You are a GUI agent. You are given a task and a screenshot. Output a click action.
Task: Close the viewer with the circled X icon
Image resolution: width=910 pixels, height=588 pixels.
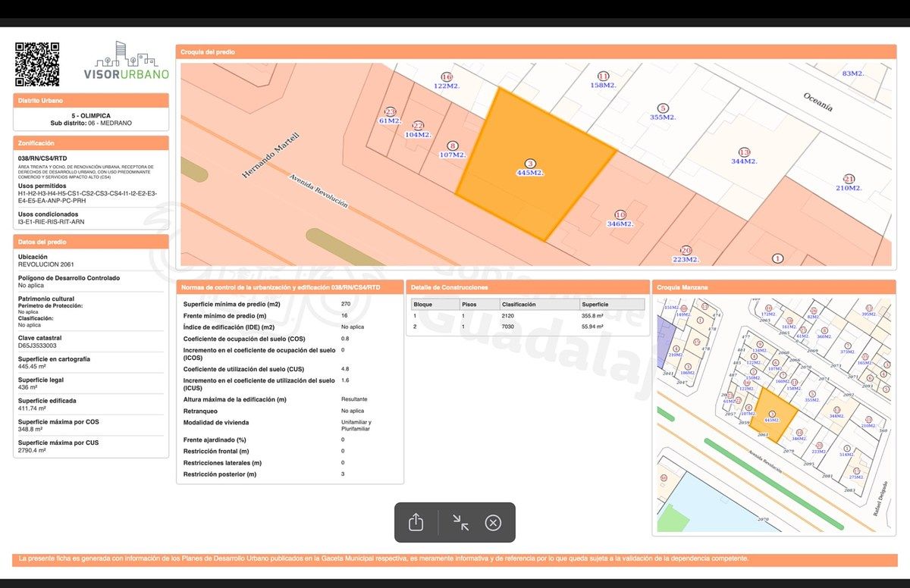point(493,522)
